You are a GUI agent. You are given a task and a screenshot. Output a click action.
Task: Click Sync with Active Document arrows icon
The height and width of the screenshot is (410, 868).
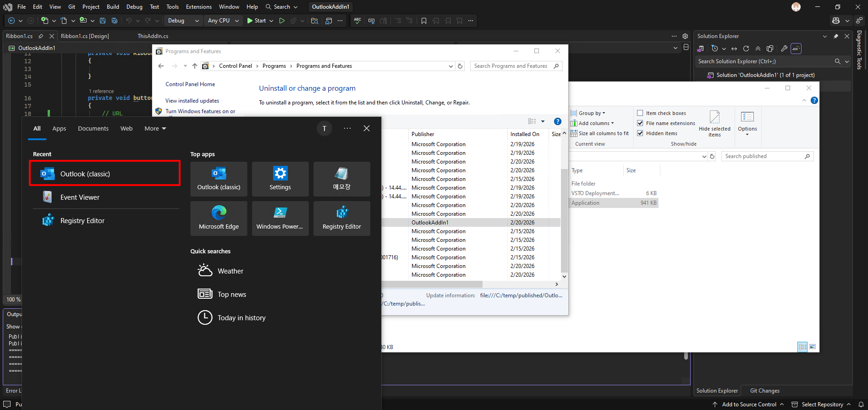[x=734, y=49]
